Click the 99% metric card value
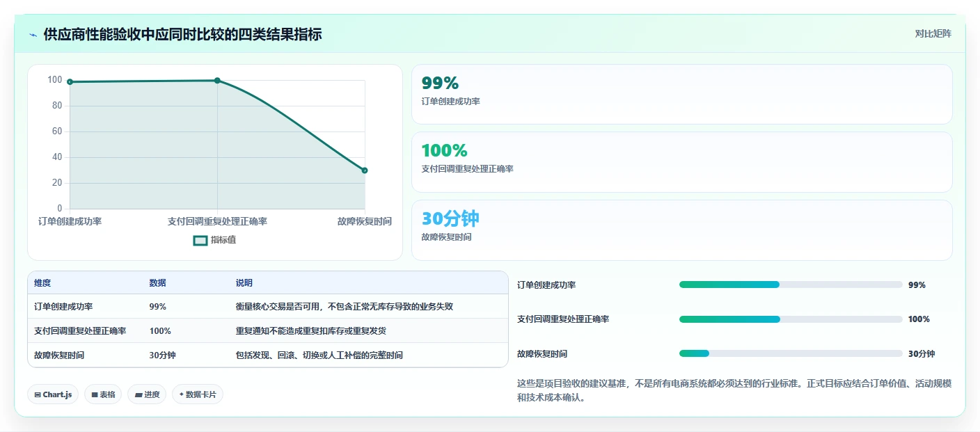This screenshot has height=432, width=980. 440,83
